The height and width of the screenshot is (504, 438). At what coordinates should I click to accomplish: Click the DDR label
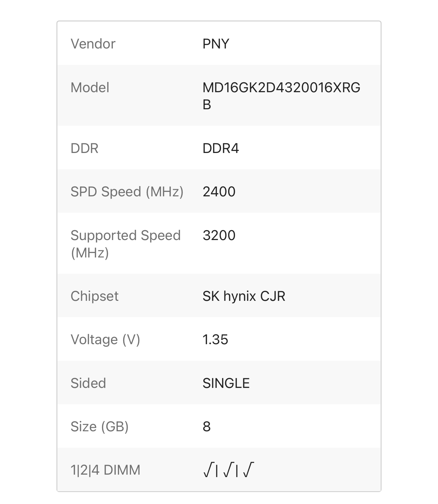tap(84, 148)
